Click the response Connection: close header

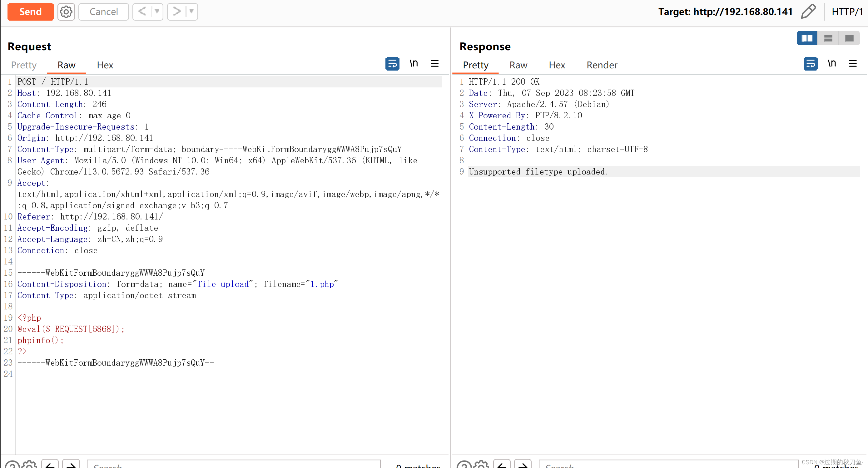[509, 138]
